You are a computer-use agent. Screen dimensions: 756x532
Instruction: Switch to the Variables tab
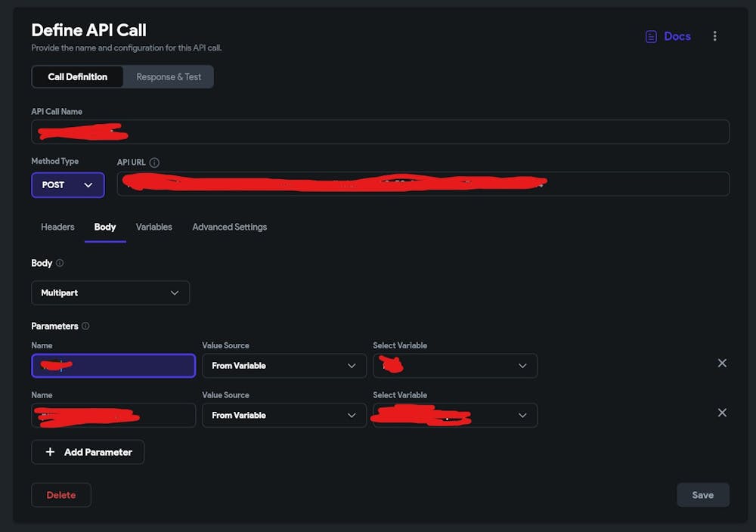tap(153, 227)
